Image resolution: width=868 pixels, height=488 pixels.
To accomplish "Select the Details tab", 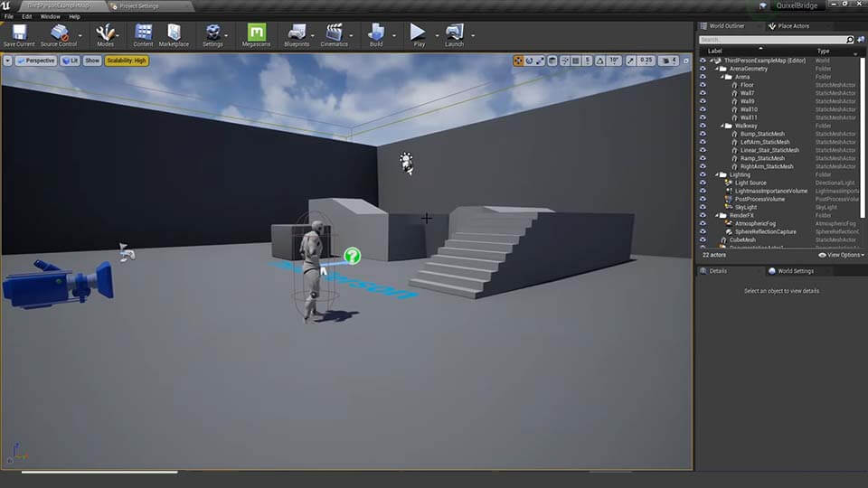I will tap(717, 271).
